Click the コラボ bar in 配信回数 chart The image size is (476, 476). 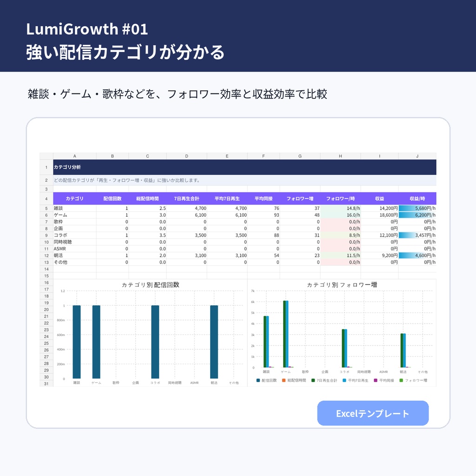click(x=155, y=342)
